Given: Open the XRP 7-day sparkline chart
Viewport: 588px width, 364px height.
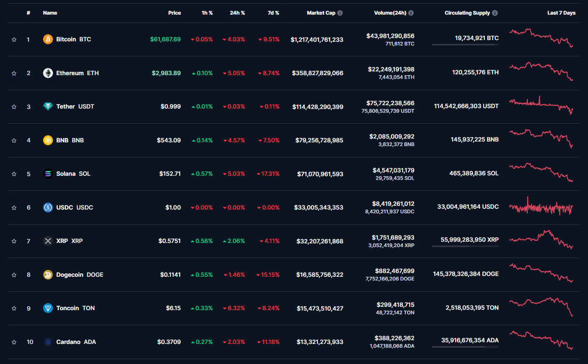Looking at the screenshot, I should 541,239.
